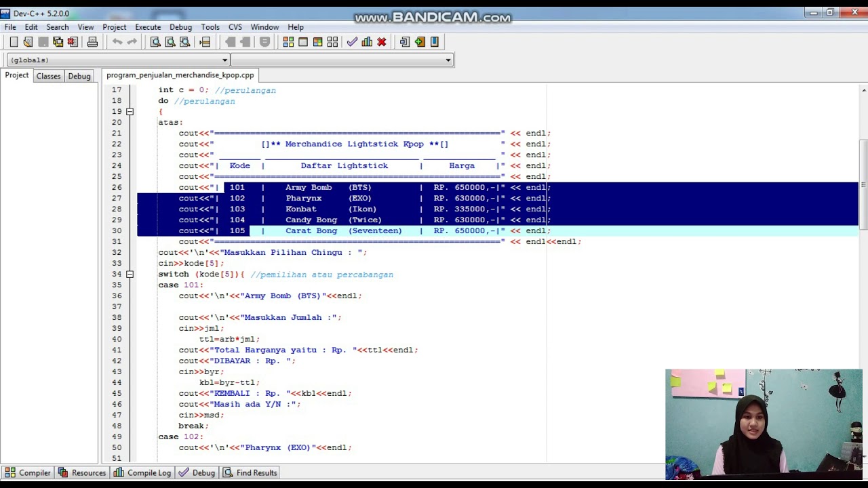Open the View menu
Screen dimensions: 868x488
(85, 27)
